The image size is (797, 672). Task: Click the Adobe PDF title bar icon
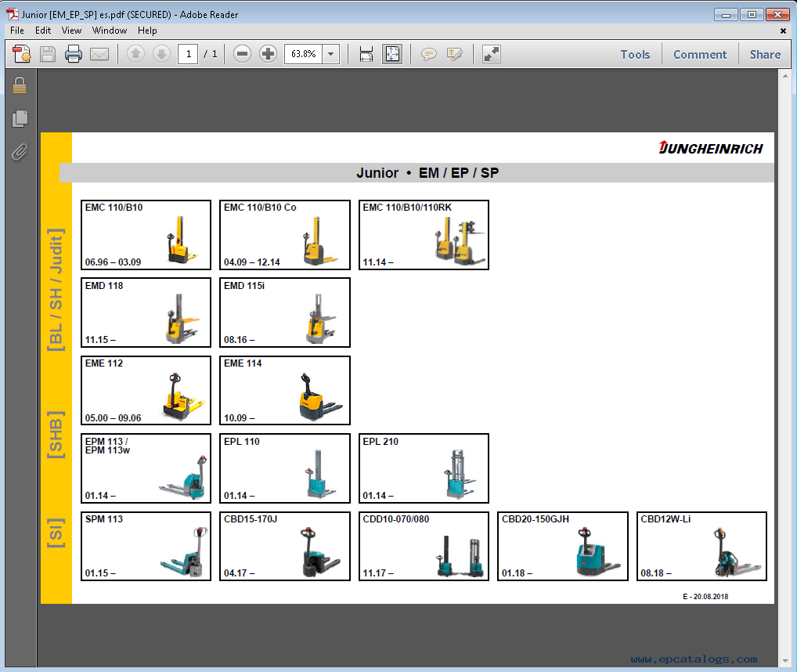click(x=13, y=14)
